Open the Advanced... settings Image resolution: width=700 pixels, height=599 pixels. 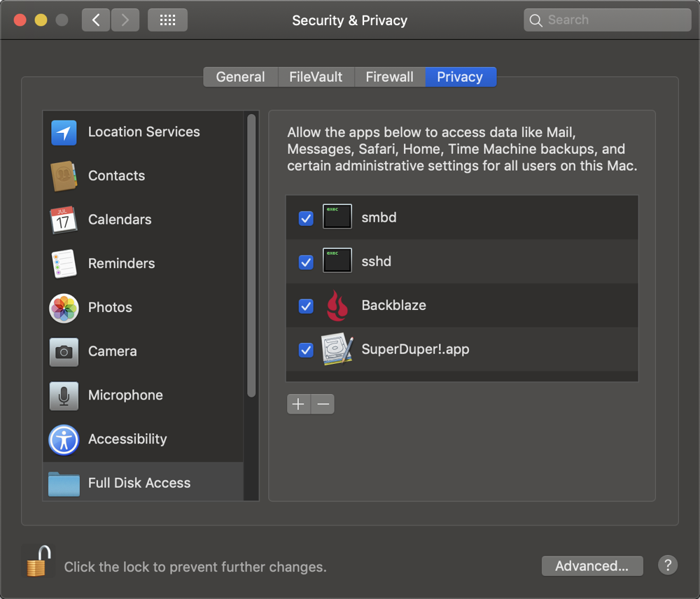pos(592,566)
